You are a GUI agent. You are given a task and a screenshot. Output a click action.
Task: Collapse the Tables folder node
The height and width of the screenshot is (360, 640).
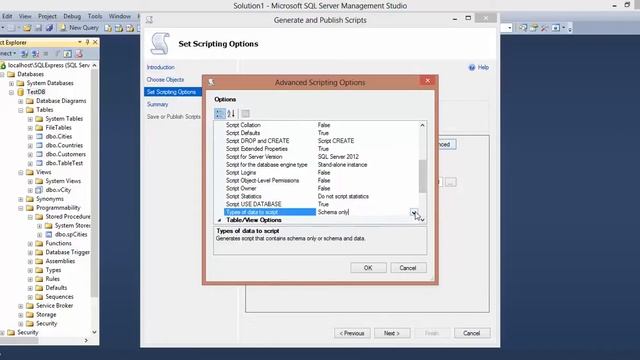tap(20, 110)
